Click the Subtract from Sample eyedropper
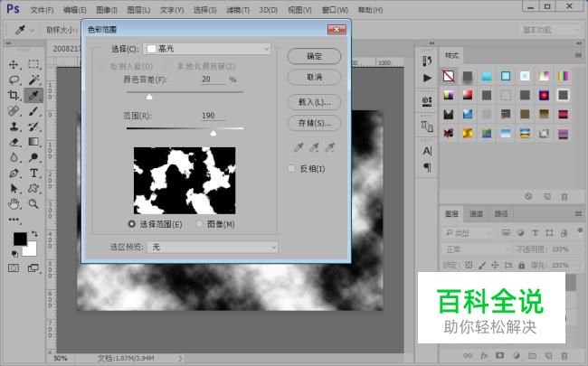The height and width of the screenshot is (366, 588). (x=329, y=147)
